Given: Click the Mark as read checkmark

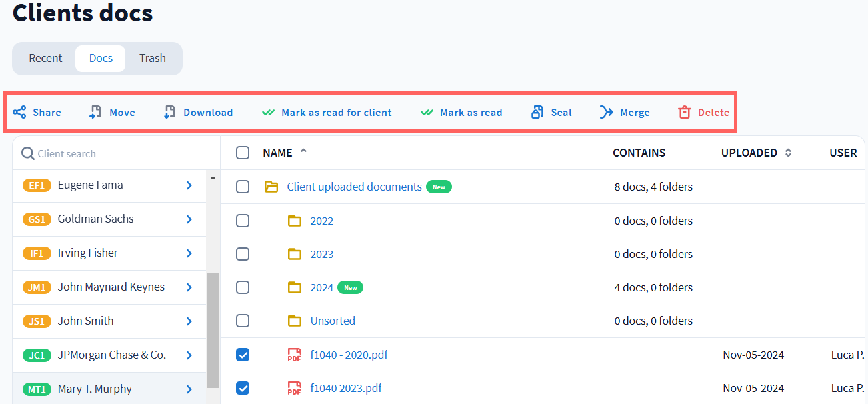Looking at the screenshot, I should [427, 113].
